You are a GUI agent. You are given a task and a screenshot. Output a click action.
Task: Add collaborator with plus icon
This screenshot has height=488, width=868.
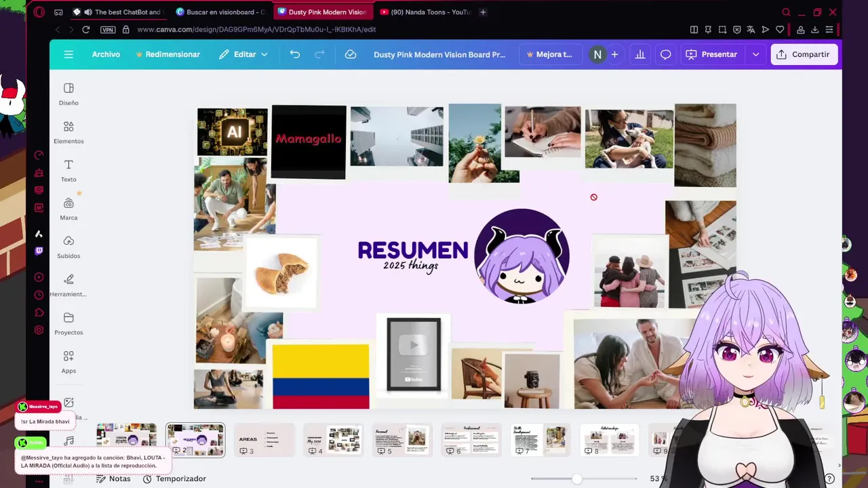pyautogui.click(x=614, y=54)
